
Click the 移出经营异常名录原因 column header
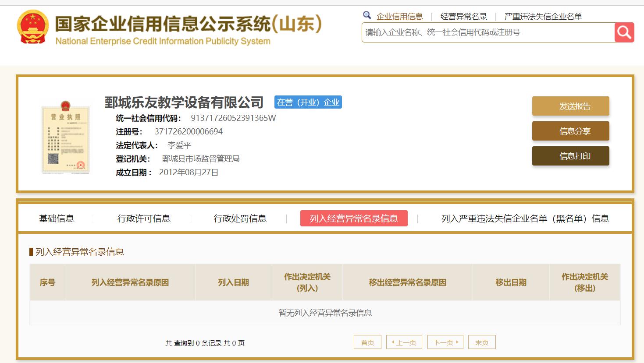[x=408, y=282]
